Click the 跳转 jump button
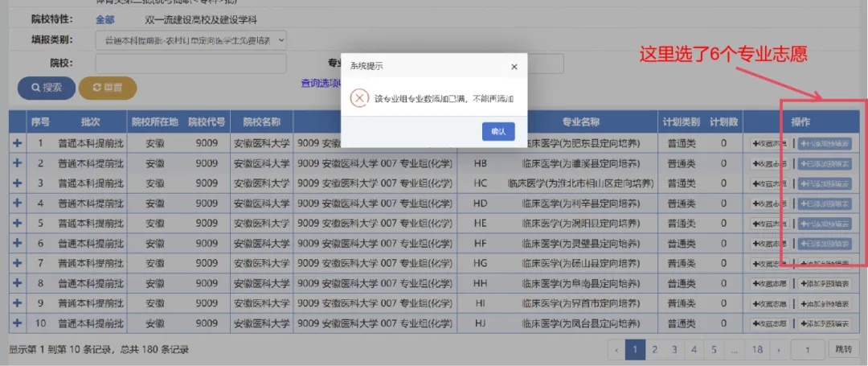 (x=844, y=349)
